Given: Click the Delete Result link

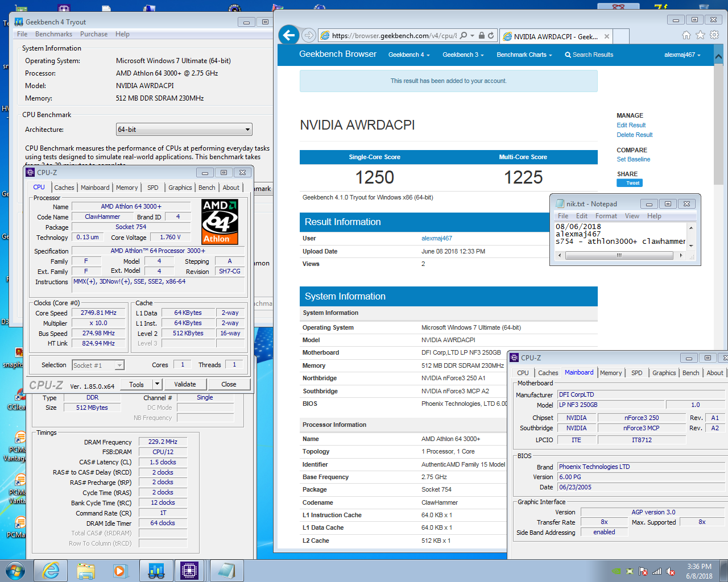Looking at the screenshot, I should pyautogui.click(x=635, y=135).
